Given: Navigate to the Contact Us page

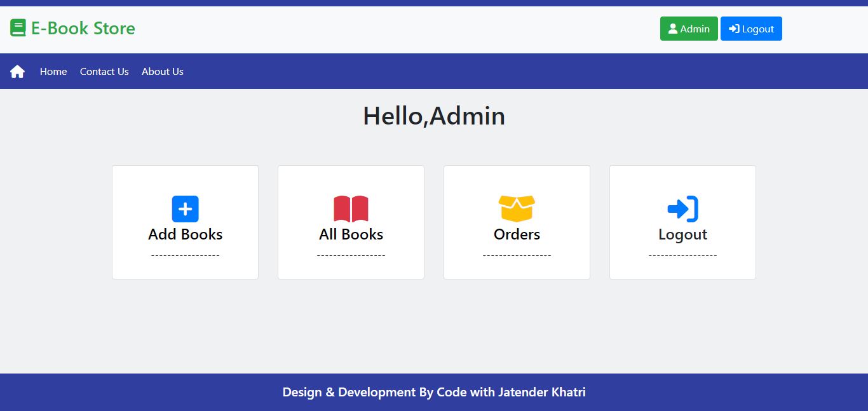Looking at the screenshot, I should point(104,71).
